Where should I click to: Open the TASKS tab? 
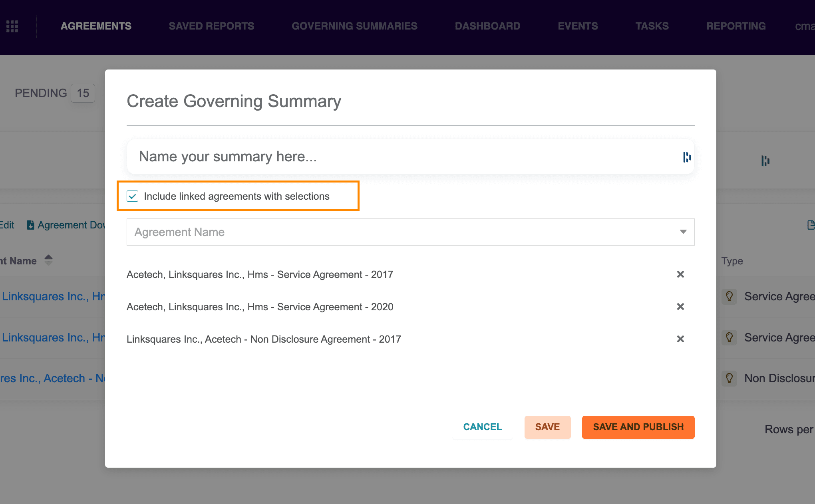point(652,26)
